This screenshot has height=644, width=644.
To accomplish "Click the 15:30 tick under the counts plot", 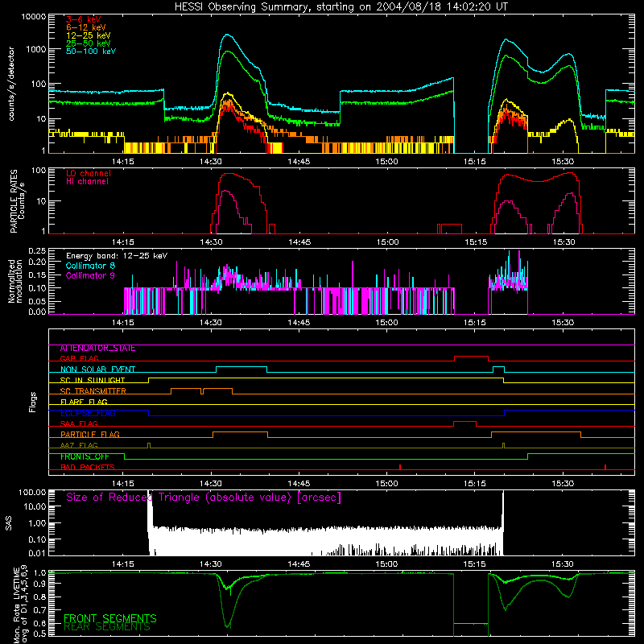I will coord(563,162).
